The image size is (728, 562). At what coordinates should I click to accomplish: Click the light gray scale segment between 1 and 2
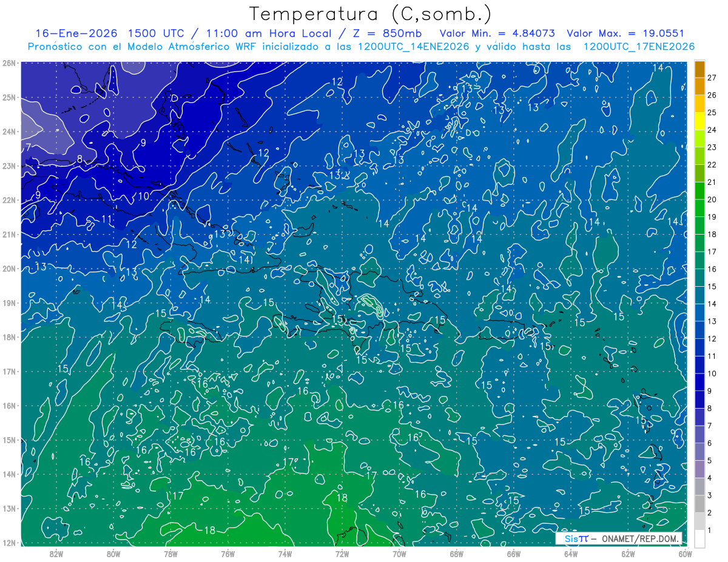coord(699,521)
